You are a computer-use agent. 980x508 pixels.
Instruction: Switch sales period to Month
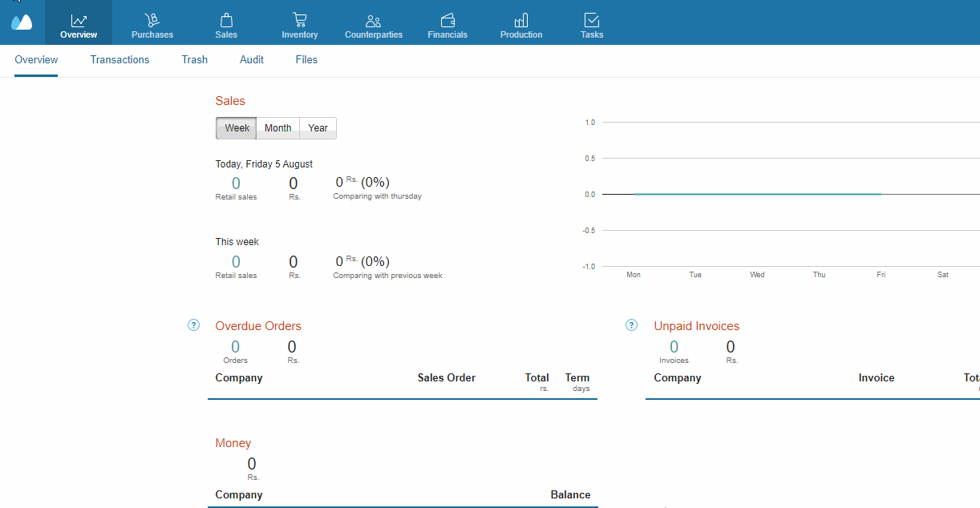click(278, 128)
